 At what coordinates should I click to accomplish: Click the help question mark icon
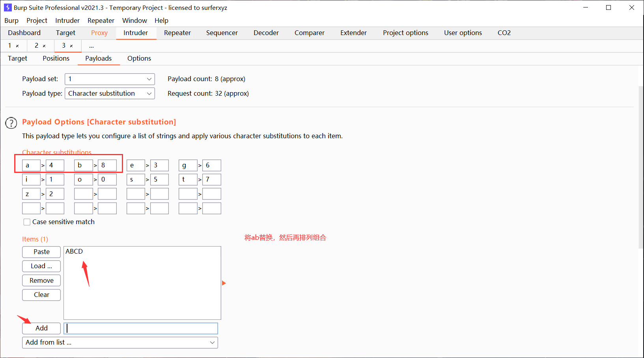click(x=11, y=123)
